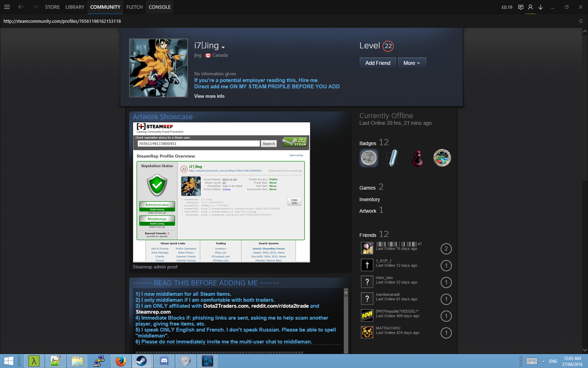The image size is (588, 368).
Task: Click the back navigation arrow
Action: pyautogui.click(x=21, y=7)
